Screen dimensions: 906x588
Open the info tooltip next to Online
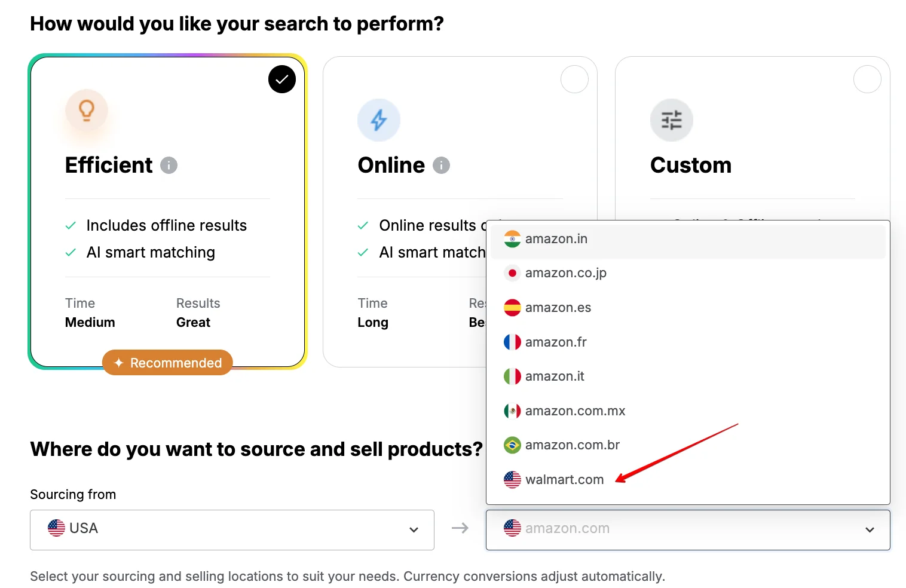(441, 166)
